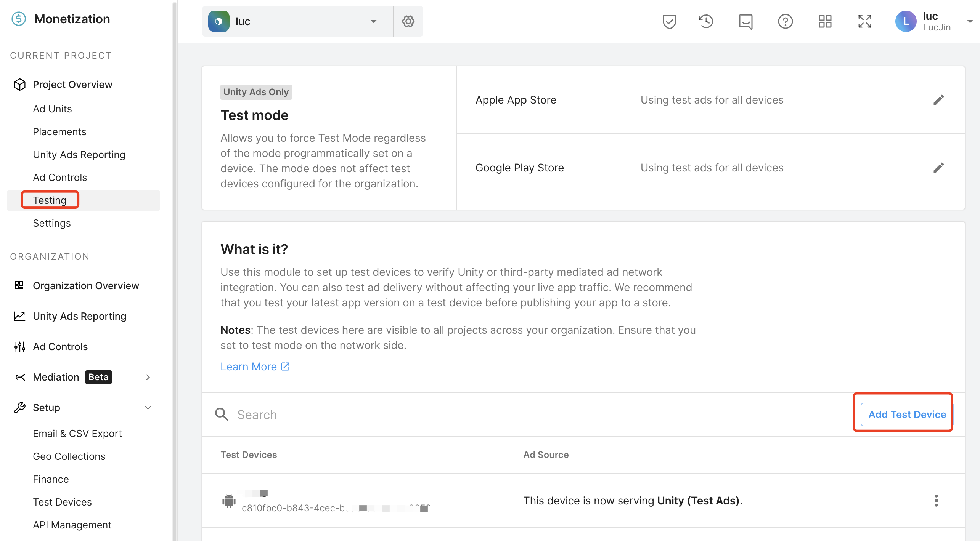Click the Ad Source column header
980x541 pixels.
[546, 455]
